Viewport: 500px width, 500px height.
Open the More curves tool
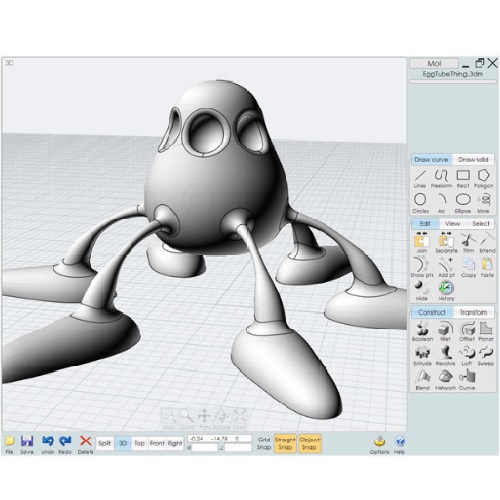(x=483, y=204)
